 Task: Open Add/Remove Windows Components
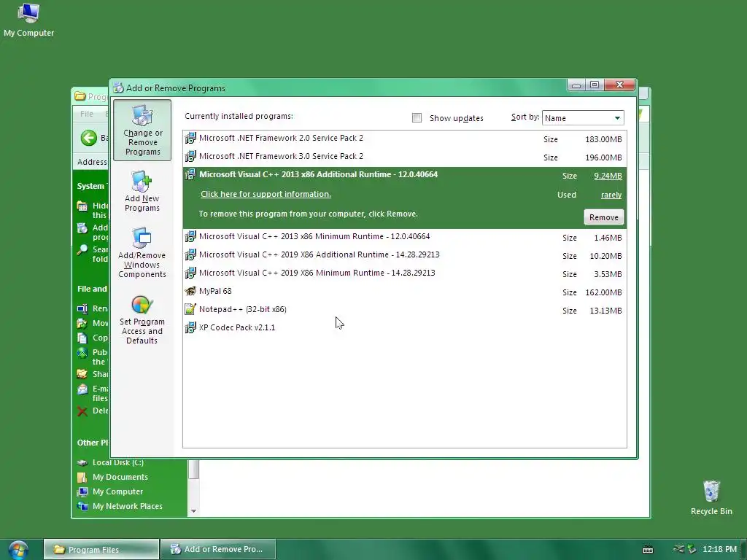point(142,253)
